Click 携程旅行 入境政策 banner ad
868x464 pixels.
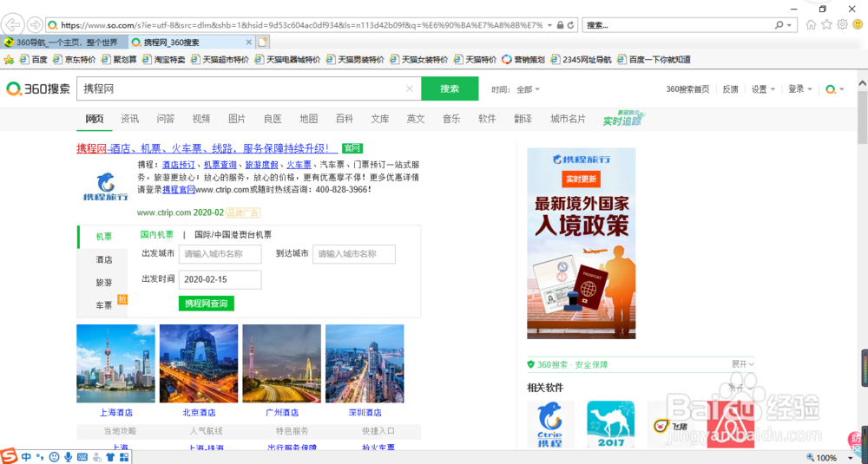[x=582, y=244]
